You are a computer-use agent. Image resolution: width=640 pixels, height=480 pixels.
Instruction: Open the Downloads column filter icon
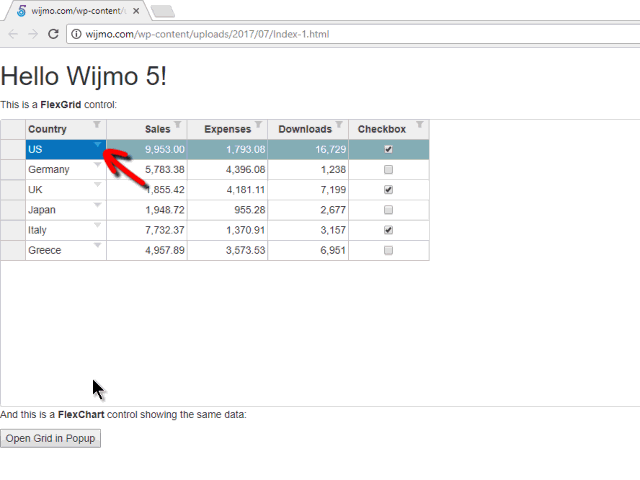340,125
